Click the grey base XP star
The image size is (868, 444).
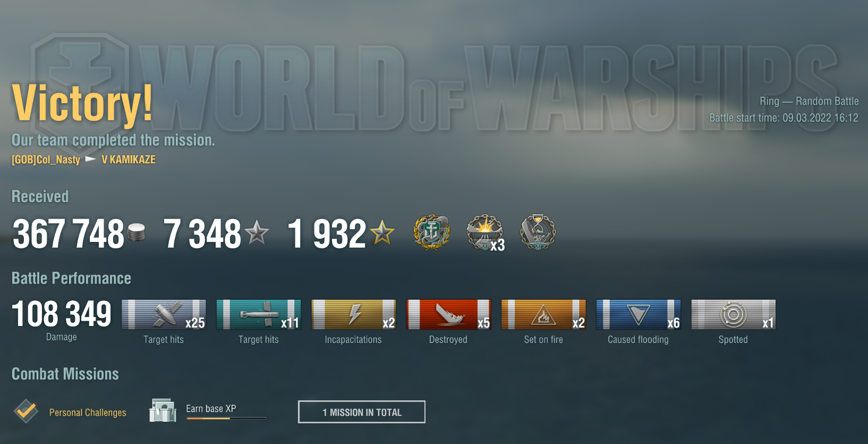[x=258, y=232]
